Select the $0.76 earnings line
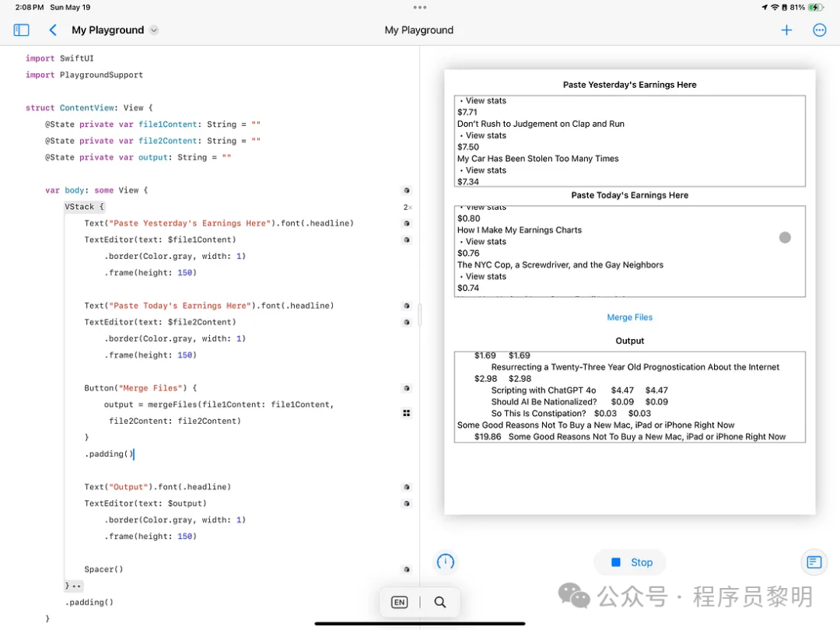The width and height of the screenshot is (840, 630). click(468, 253)
